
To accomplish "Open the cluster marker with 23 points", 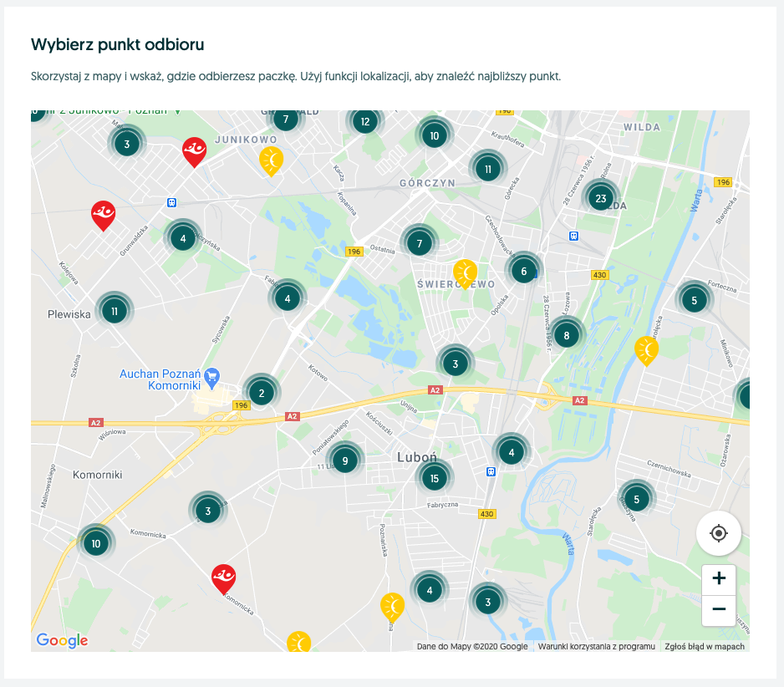I will (x=600, y=198).
